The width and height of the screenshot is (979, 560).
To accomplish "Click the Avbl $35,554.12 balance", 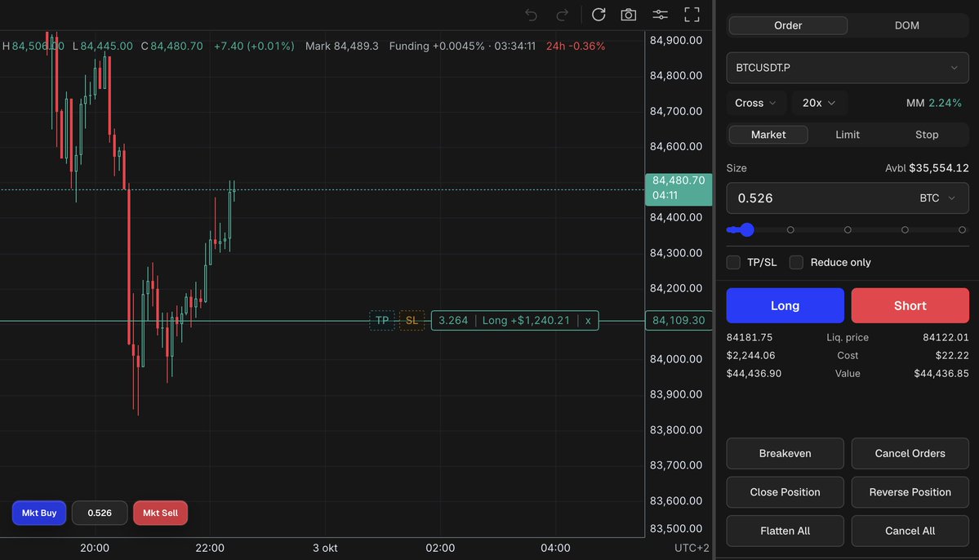I will [x=927, y=168].
